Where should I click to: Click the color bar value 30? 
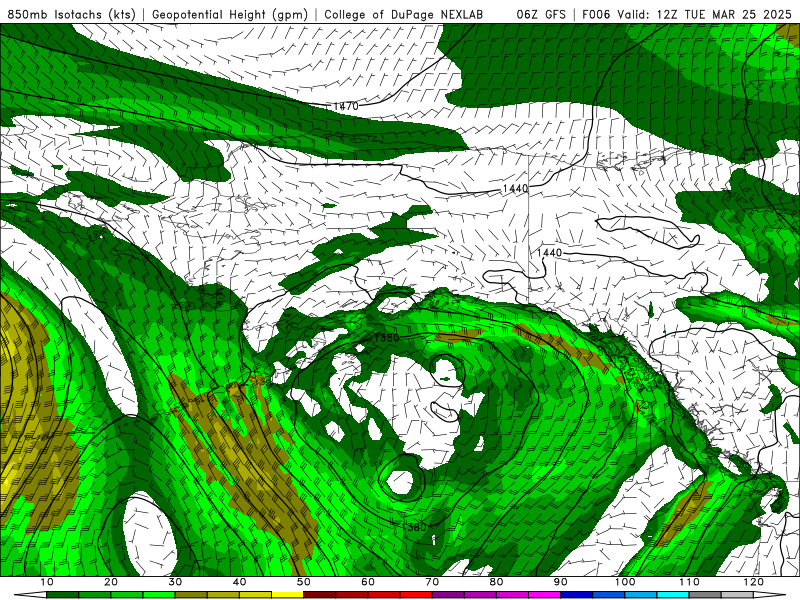(x=175, y=582)
